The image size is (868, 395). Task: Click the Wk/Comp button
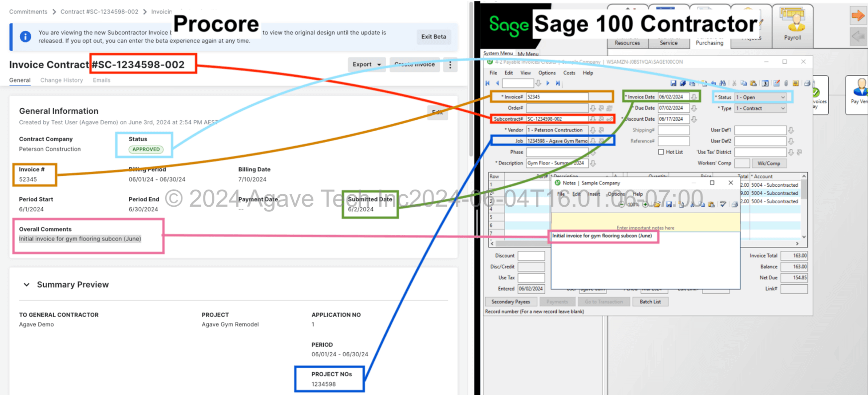[x=769, y=163]
